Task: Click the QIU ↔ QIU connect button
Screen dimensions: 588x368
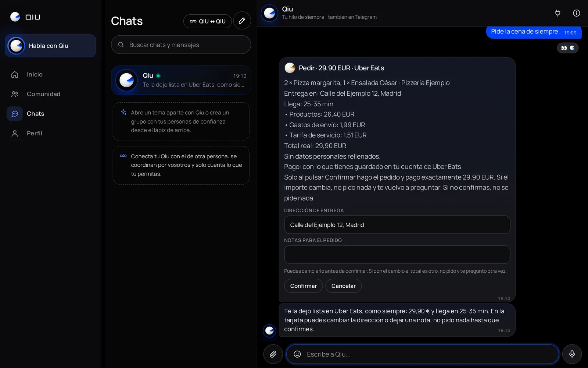Action: (208, 21)
